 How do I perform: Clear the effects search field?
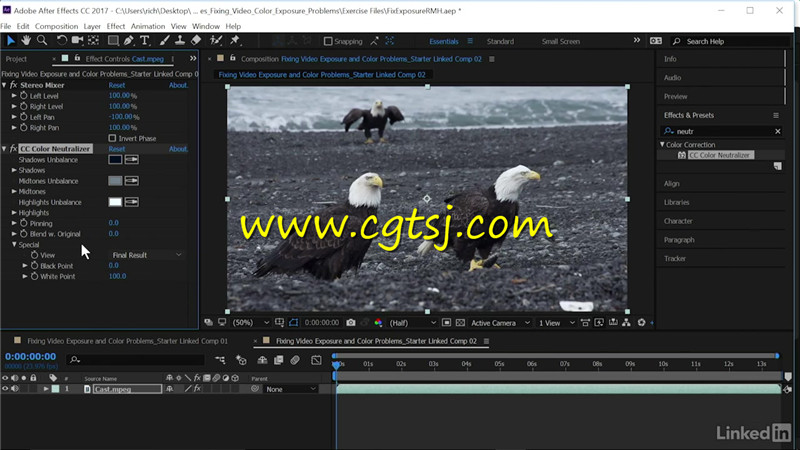778,131
